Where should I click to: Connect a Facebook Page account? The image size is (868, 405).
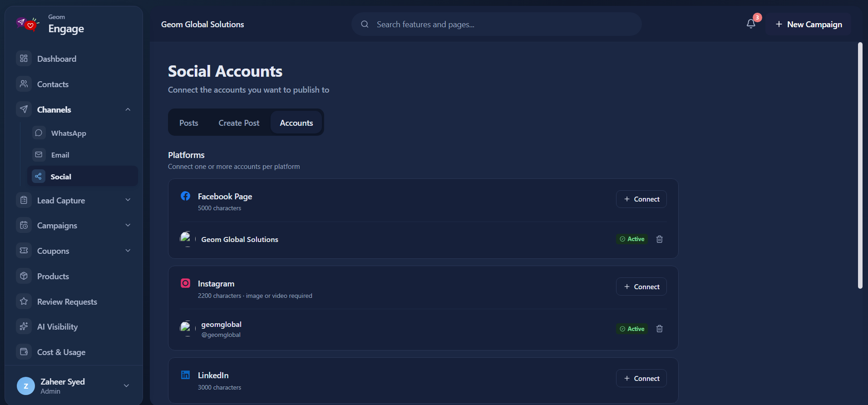pos(641,199)
